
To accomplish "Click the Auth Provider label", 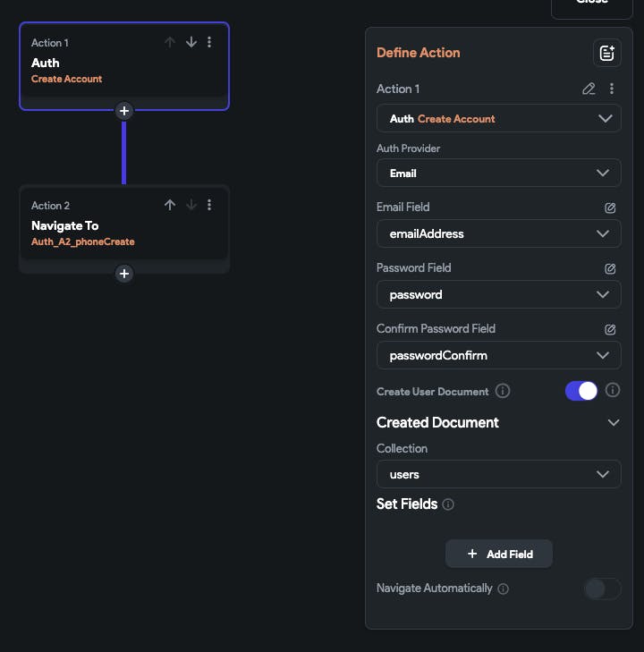I will (x=408, y=148).
